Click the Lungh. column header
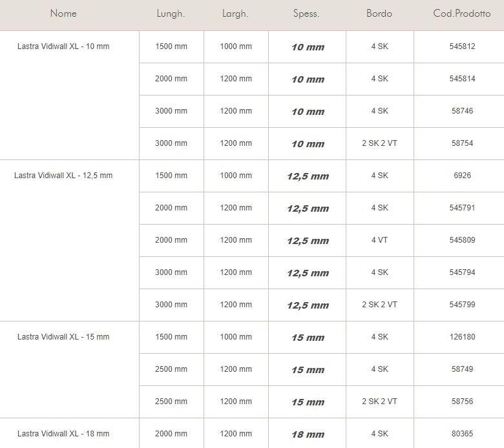 (171, 14)
